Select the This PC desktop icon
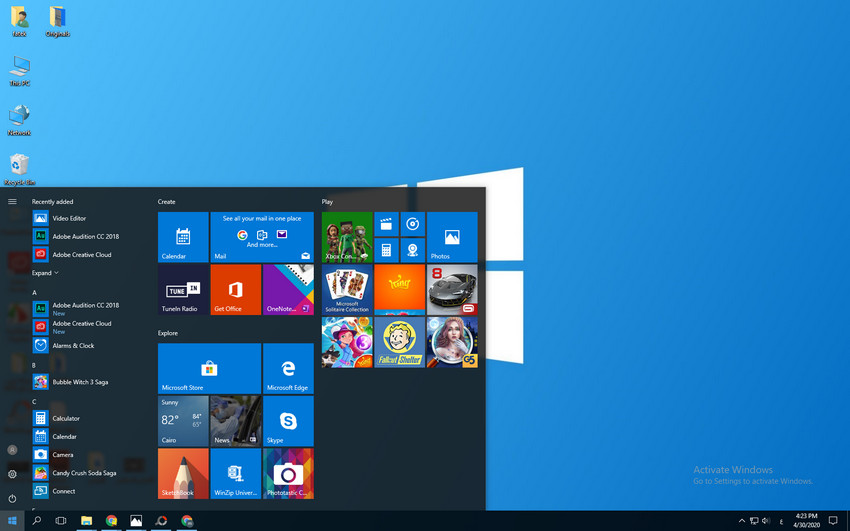Screen dimensions: 850x531 20,71
